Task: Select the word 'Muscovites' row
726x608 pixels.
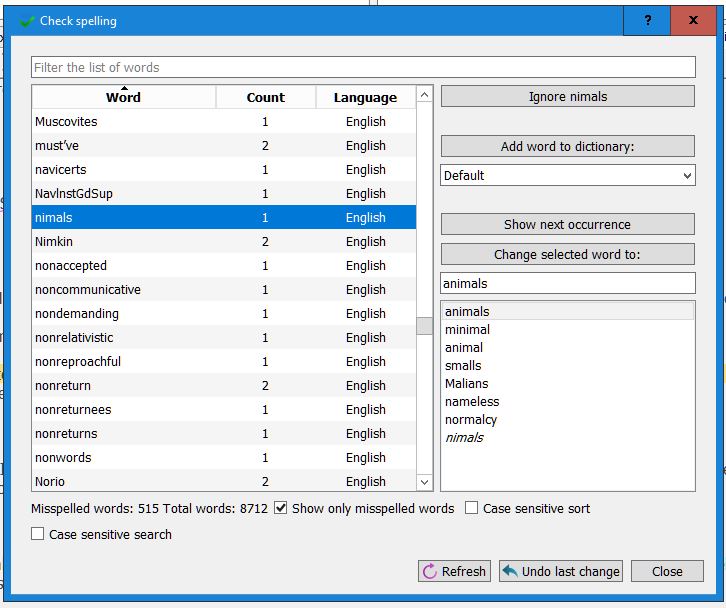Action: [224, 122]
